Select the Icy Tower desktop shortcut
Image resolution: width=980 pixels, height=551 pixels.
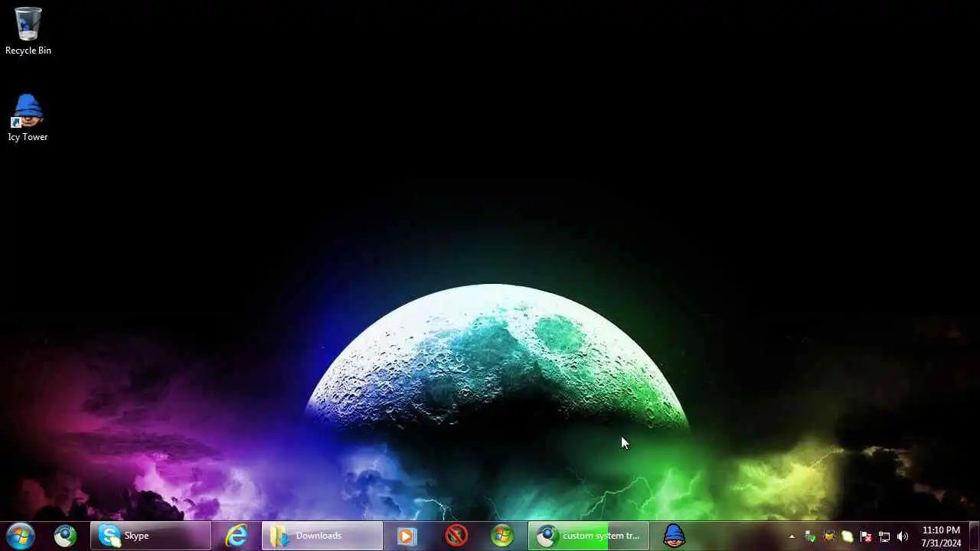[28, 118]
